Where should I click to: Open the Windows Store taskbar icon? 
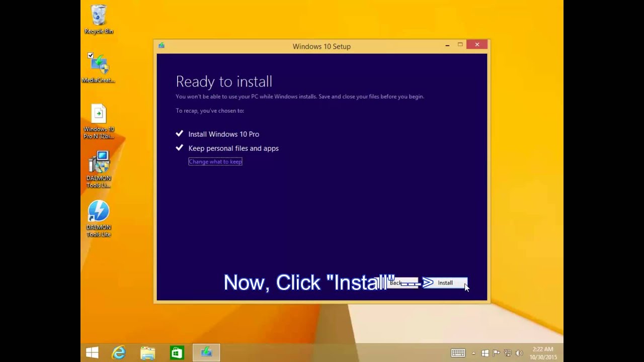tap(177, 352)
